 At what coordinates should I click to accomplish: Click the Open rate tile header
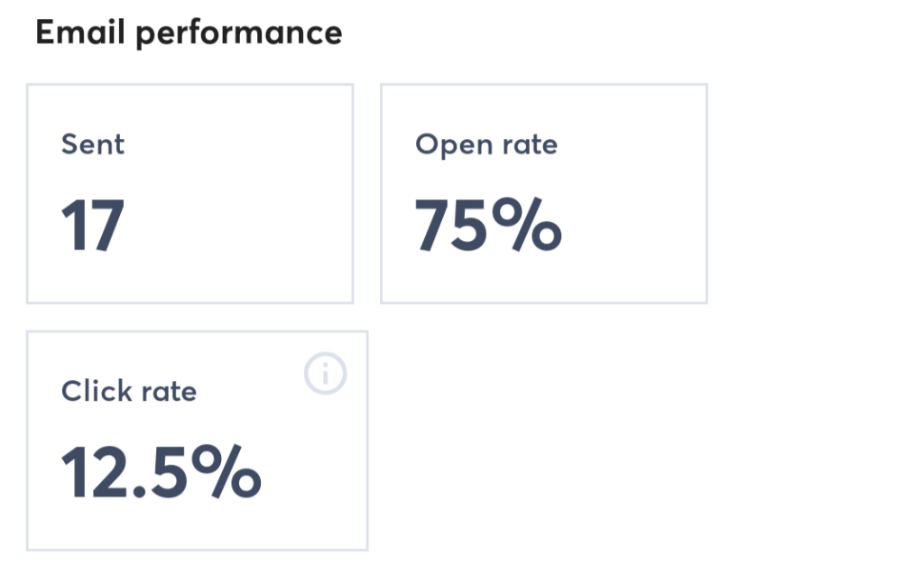[x=485, y=144]
